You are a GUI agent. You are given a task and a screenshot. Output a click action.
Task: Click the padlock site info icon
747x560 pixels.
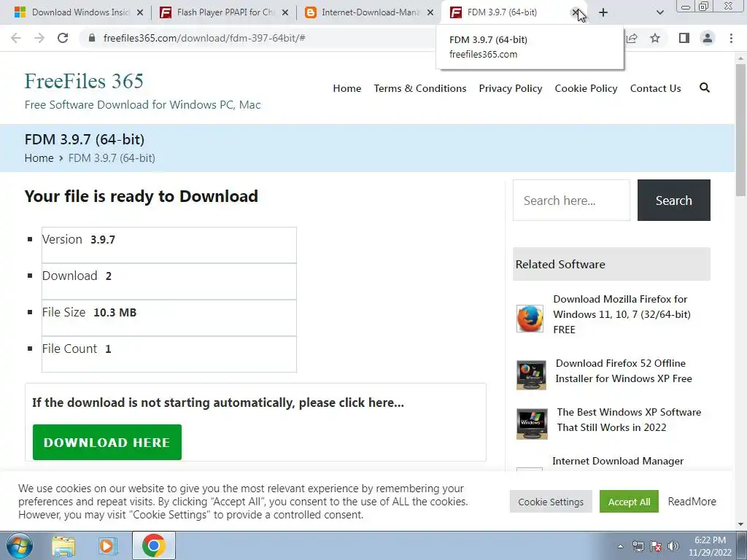pyautogui.click(x=93, y=38)
